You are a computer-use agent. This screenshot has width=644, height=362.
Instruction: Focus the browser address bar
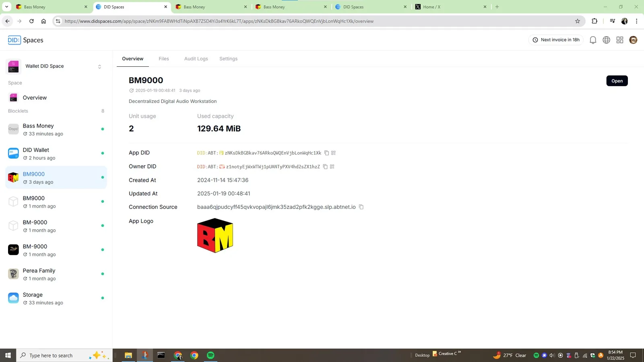pos(318,21)
